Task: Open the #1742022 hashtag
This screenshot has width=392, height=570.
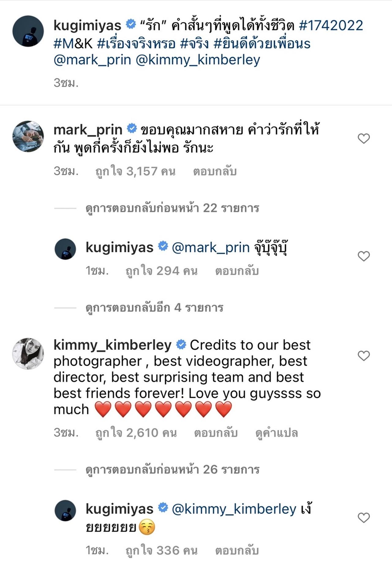Action: [x=331, y=25]
